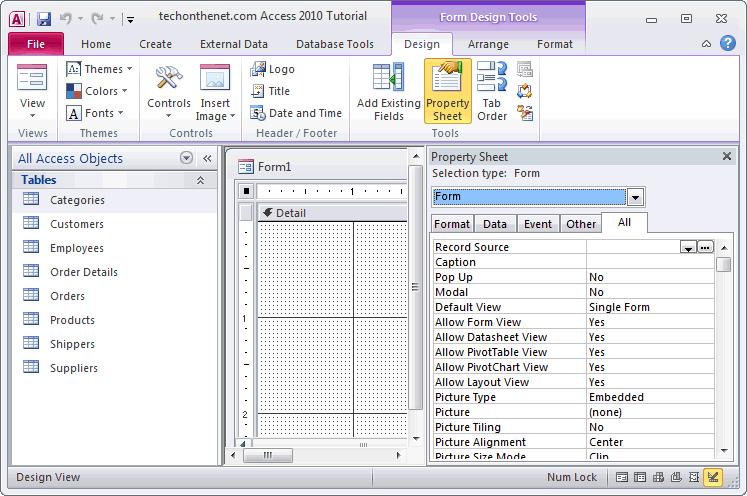Switch to the Event tab in Property Sheet
747x496 pixels.
(x=537, y=224)
